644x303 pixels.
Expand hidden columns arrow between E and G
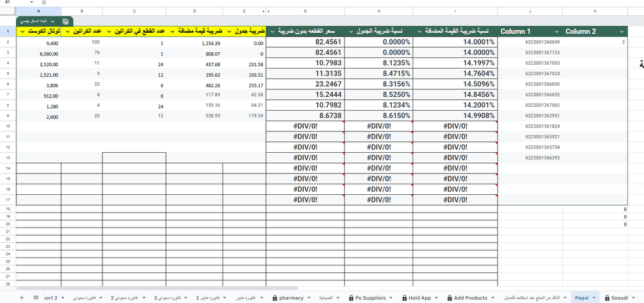click(268, 11)
